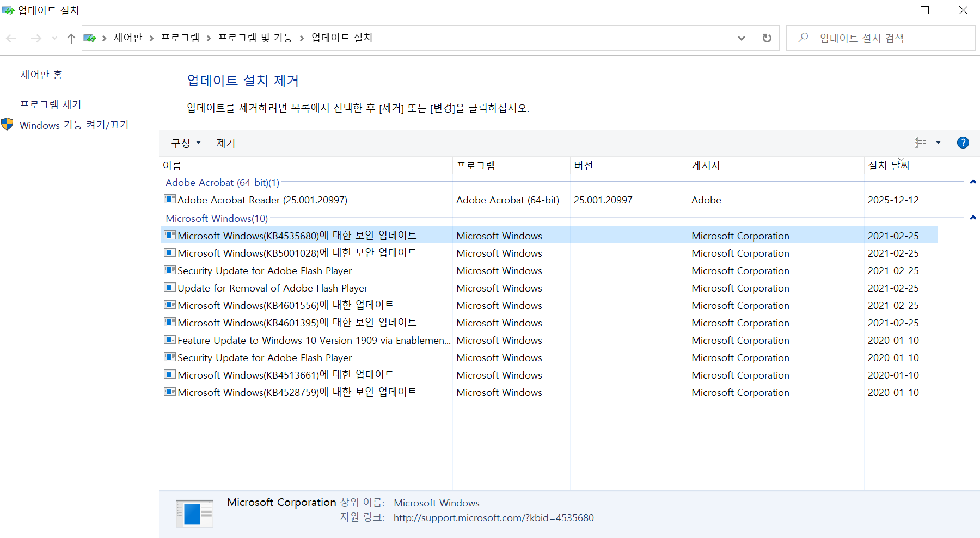Viewport: 980px width, 538px height.
Task: Refresh the update list
Action: coord(767,38)
